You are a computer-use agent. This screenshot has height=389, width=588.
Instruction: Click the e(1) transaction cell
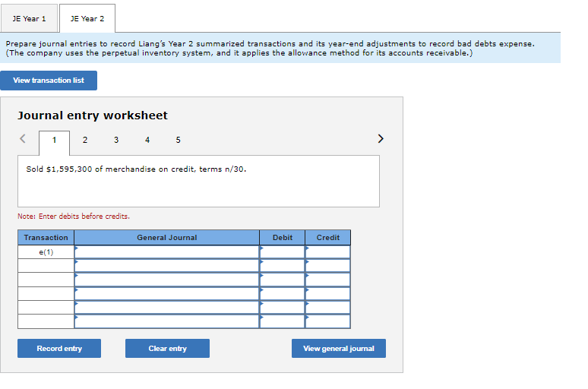[46, 252]
